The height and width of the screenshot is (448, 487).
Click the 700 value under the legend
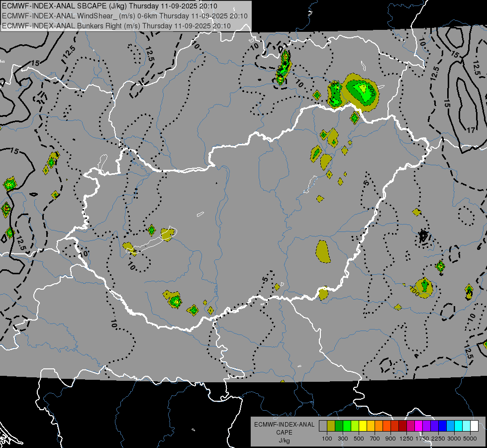click(375, 439)
